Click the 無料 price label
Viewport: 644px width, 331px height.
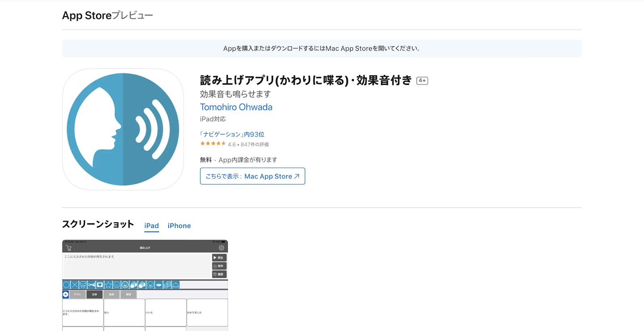(206, 160)
